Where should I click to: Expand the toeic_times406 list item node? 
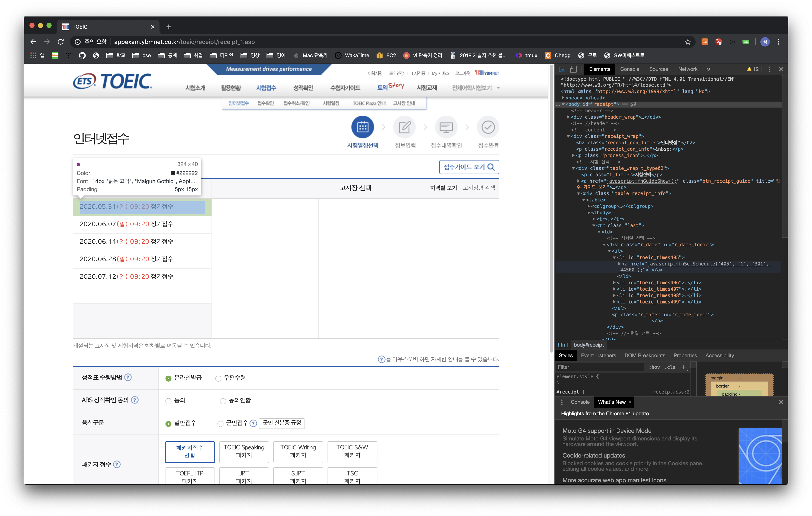(x=614, y=283)
